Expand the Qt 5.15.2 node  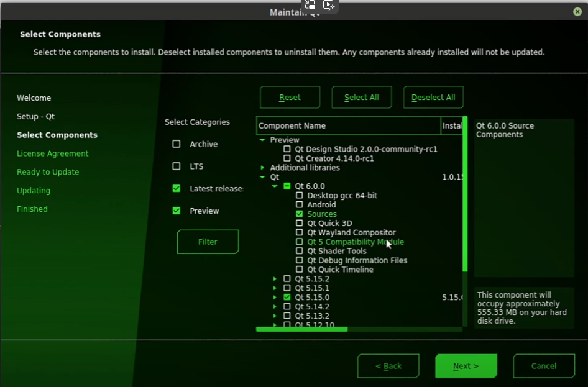(275, 279)
